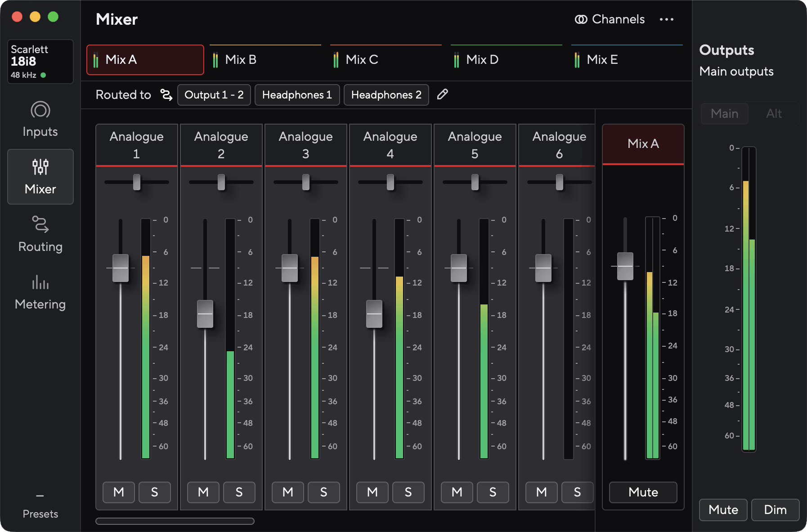
Task: Click the Analogue 5 level meter
Action: tap(484, 339)
